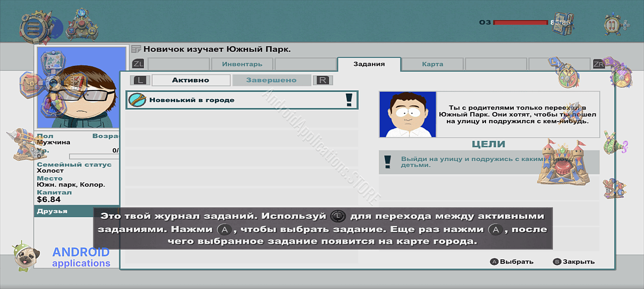Click the red ОЗ health bar
644x289 pixels.
tap(521, 22)
